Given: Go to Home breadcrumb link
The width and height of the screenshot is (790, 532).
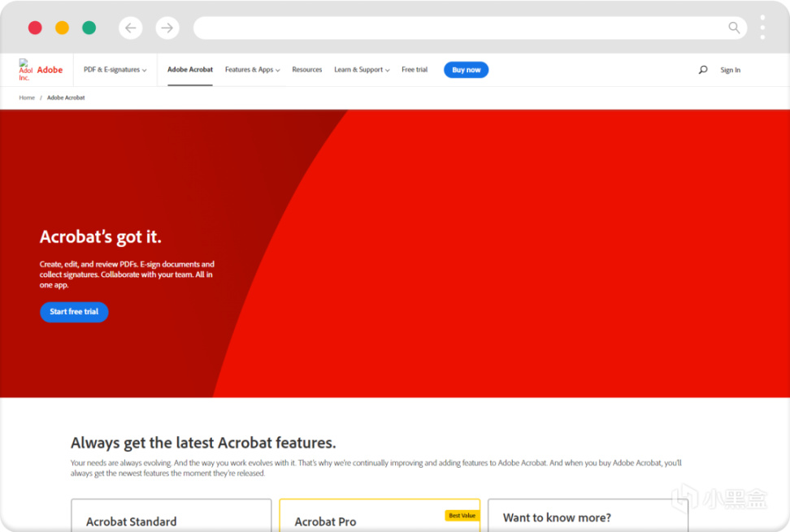Looking at the screenshot, I should [x=27, y=97].
